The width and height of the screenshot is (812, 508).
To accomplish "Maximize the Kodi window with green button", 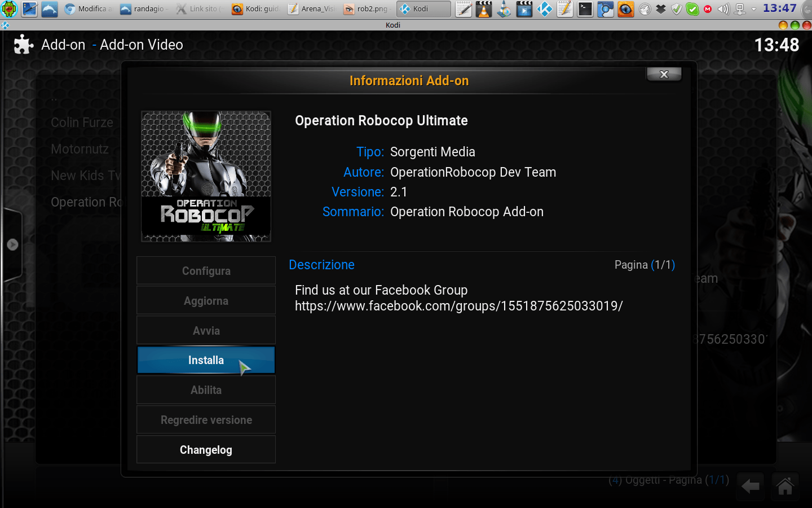I will 795,25.
